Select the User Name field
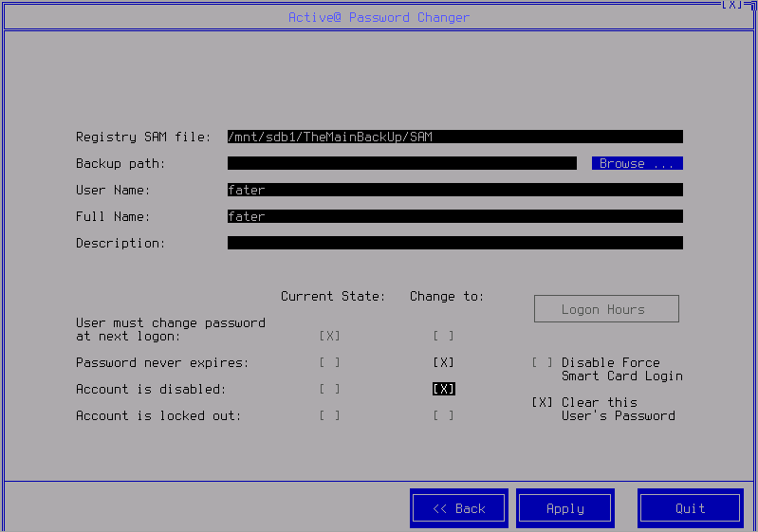 pos(455,190)
